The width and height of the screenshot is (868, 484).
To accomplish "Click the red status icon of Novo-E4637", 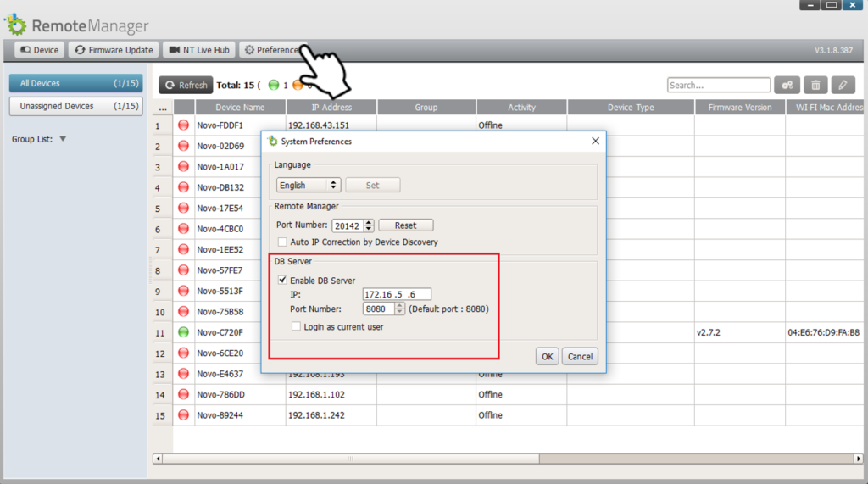I will pyautogui.click(x=183, y=374).
